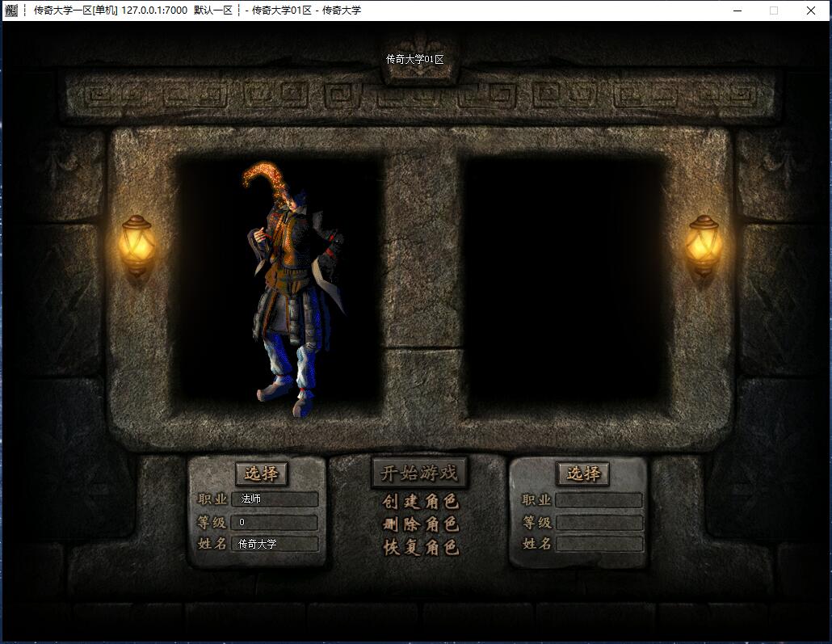Click the empty 等级 field on right panel

click(x=599, y=523)
